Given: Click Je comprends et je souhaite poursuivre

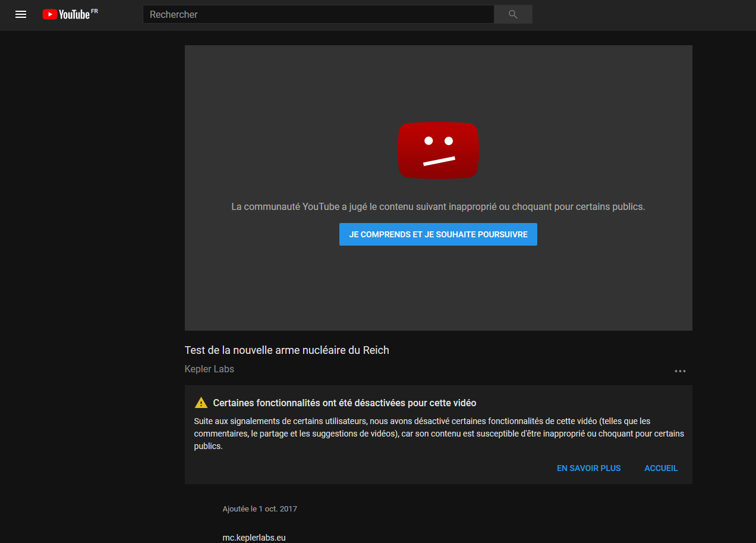Looking at the screenshot, I should pos(438,234).
